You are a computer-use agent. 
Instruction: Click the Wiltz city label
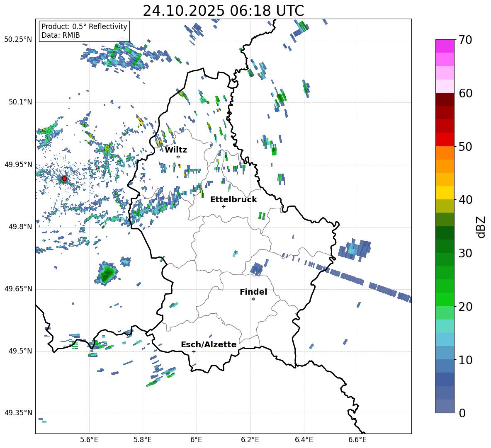176,150
